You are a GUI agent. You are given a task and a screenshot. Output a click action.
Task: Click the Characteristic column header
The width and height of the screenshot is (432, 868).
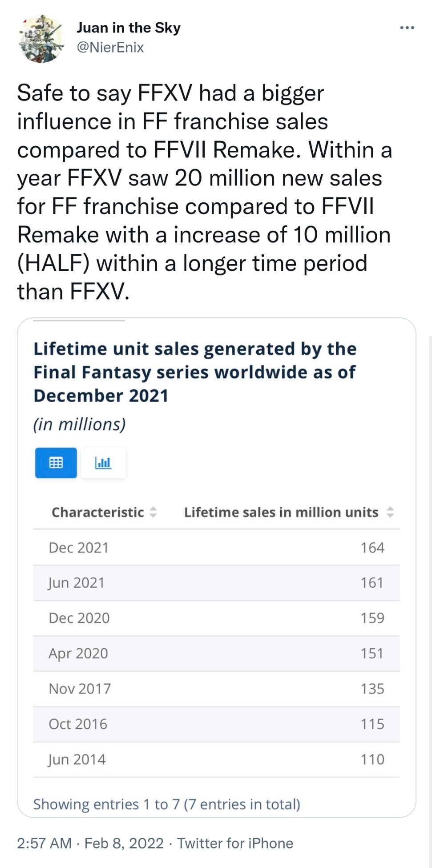point(98,512)
